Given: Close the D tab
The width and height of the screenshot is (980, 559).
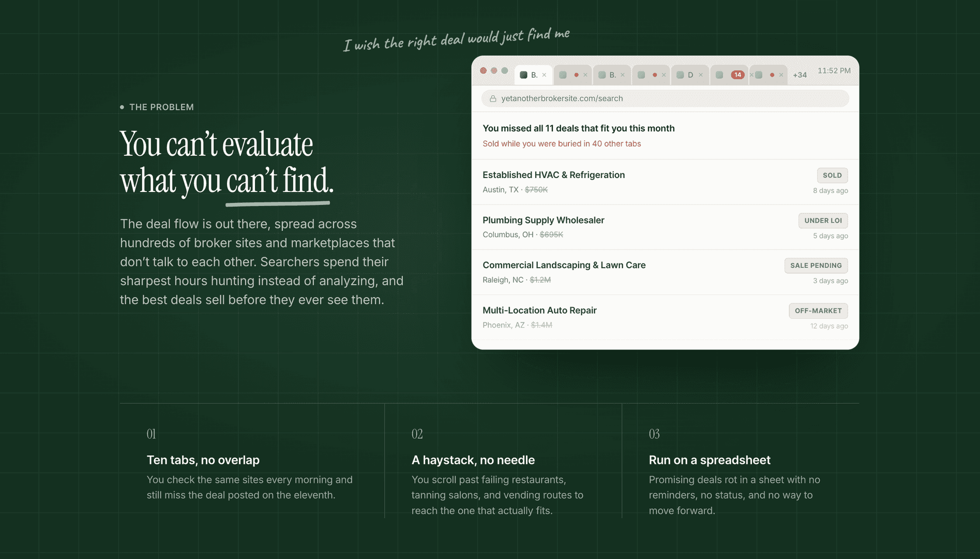Looking at the screenshot, I should click(701, 75).
